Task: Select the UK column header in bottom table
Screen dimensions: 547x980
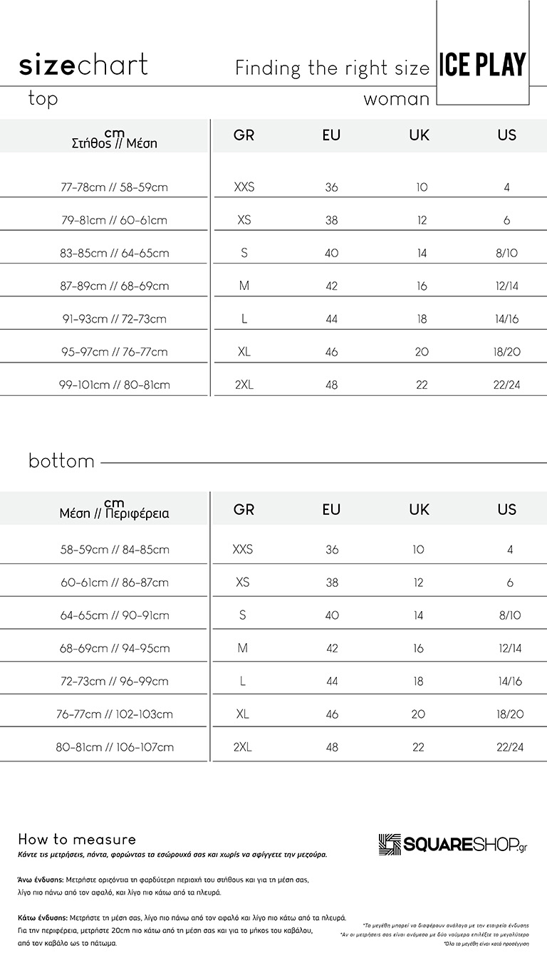Action: (x=419, y=510)
